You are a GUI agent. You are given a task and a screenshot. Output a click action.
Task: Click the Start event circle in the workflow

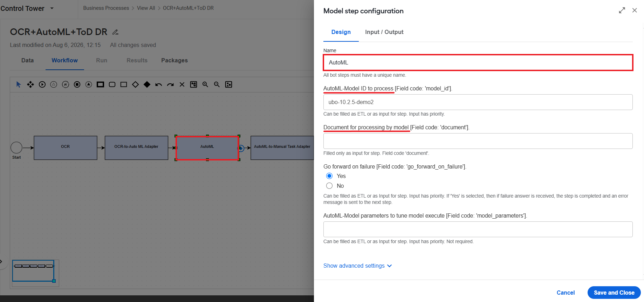(16, 147)
